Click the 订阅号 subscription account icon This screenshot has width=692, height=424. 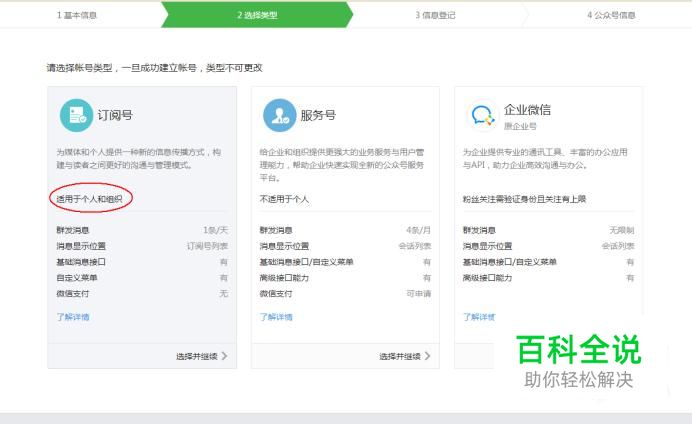[76, 115]
